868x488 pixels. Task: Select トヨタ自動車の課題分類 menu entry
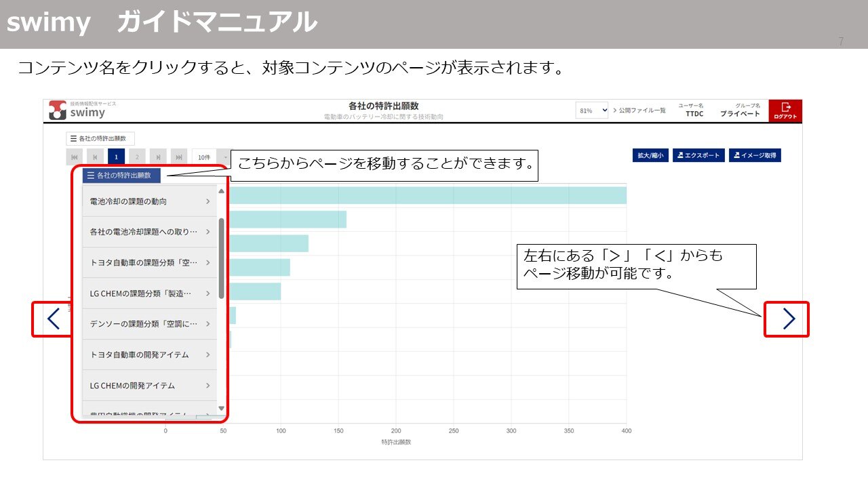(x=149, y=262)
